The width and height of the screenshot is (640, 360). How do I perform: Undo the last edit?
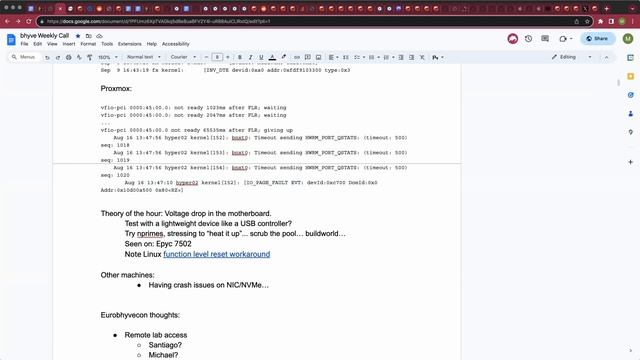pyautogui.click(x=47, y=58)
